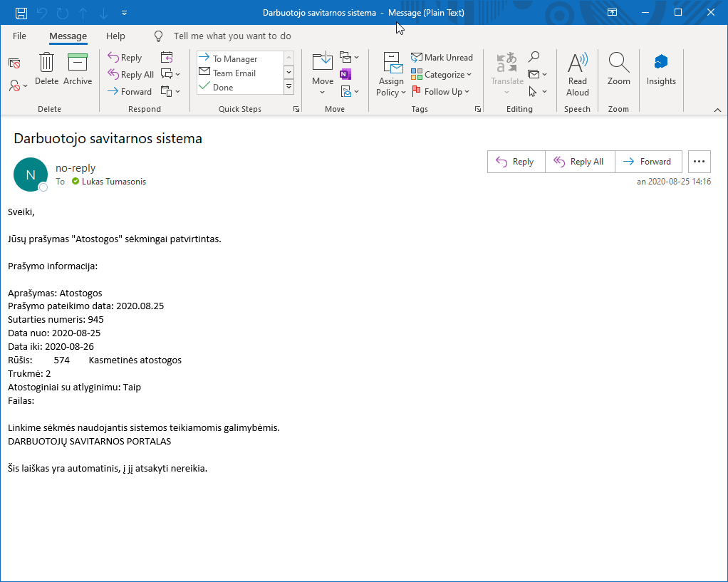Open Read Aloud speech tool
Screen dimensions: 728x582
tap(577, 74)
